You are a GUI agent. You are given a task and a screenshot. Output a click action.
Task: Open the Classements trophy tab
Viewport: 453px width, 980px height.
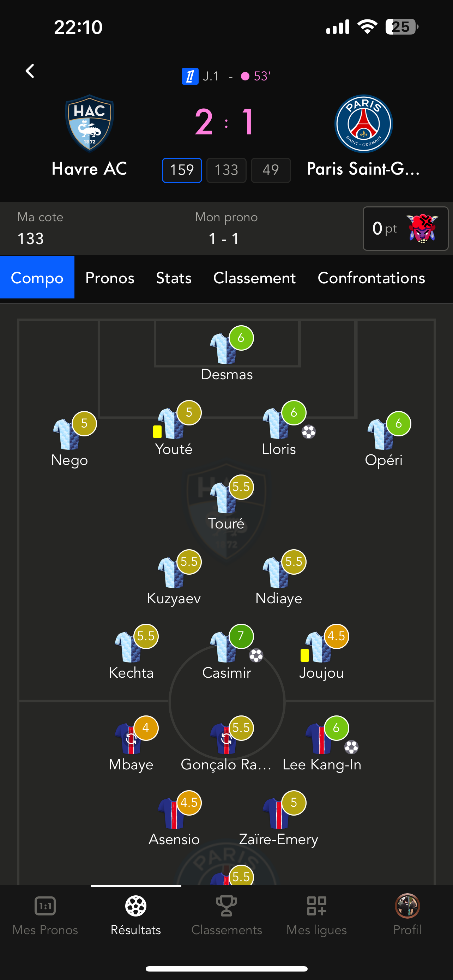226,915
